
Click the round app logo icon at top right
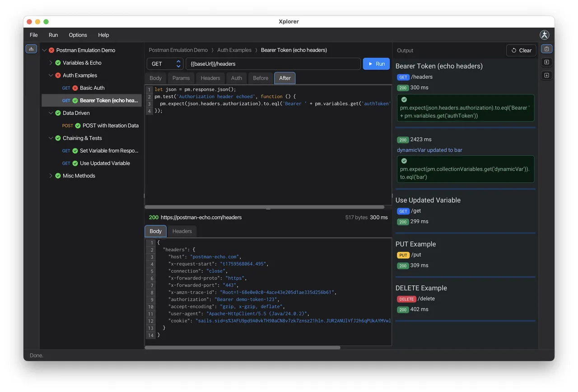pos(545,35)
